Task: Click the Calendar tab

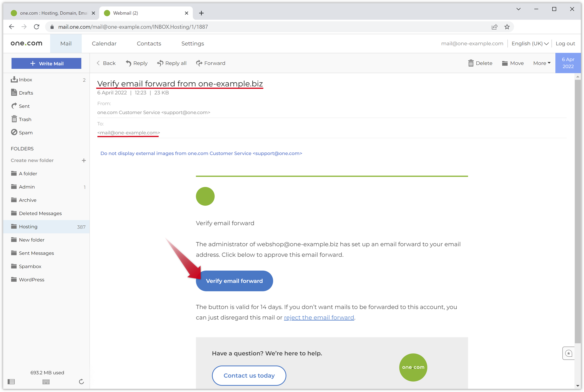Action: pyautogui.click(x=104, y=43)
